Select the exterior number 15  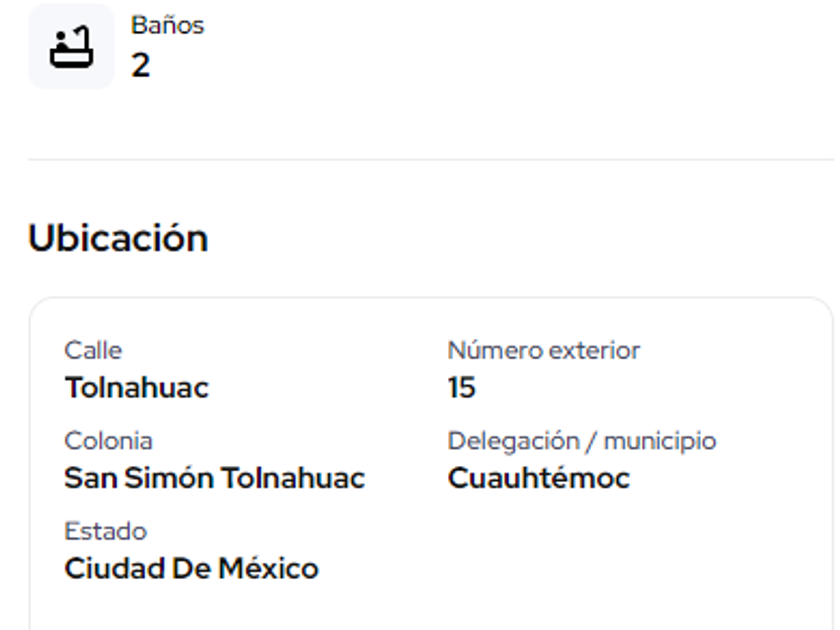click(x=462, y=387)
